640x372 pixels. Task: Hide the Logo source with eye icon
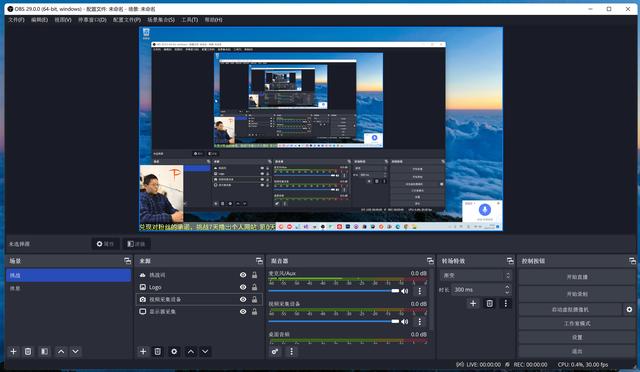pos(243,287)
